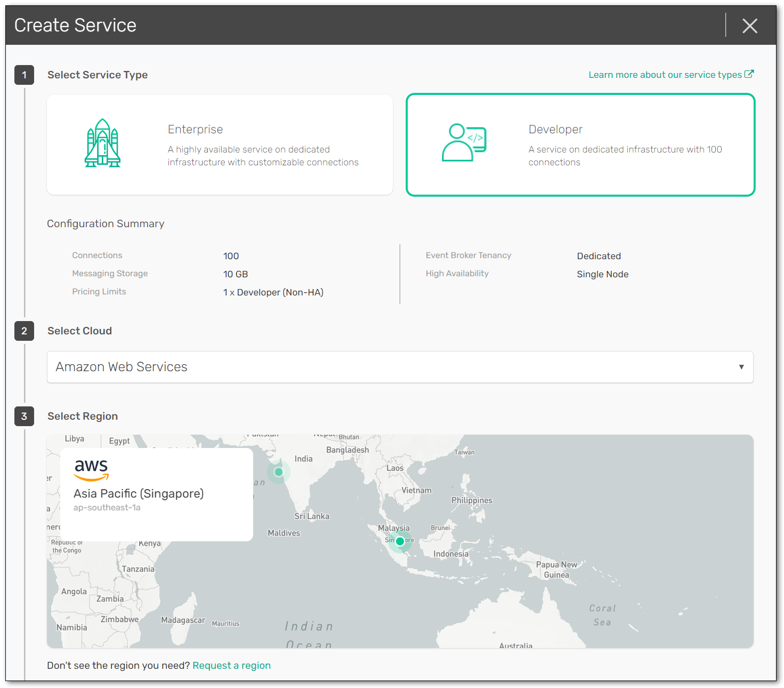
Task: Click step 2 number badge
Action: pyautogui.click(x=24, y=331)
